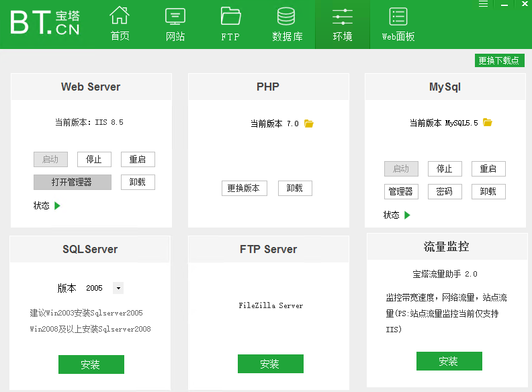Click the MySql card title
The height and width of the screenshot is (392, 532).
tap(445, 87)
